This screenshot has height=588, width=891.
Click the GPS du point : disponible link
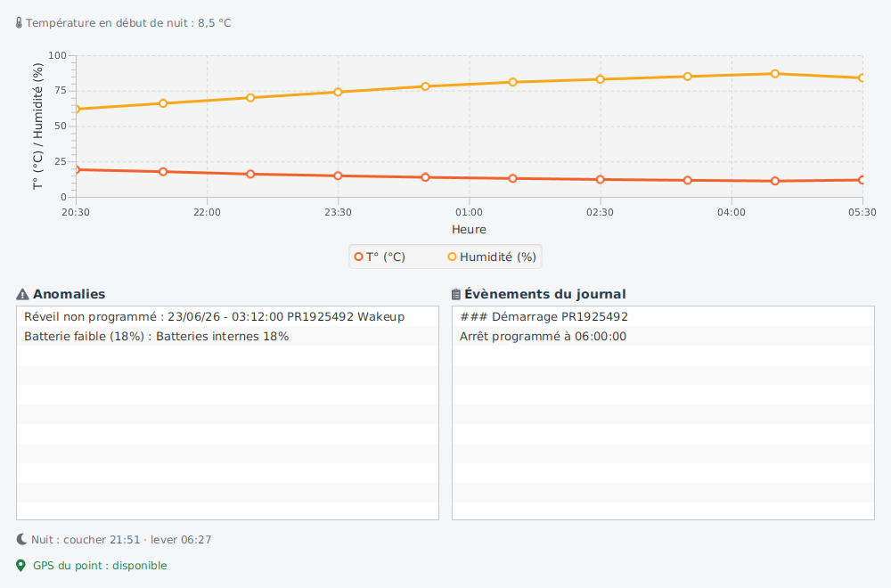[x=100, y=565]
